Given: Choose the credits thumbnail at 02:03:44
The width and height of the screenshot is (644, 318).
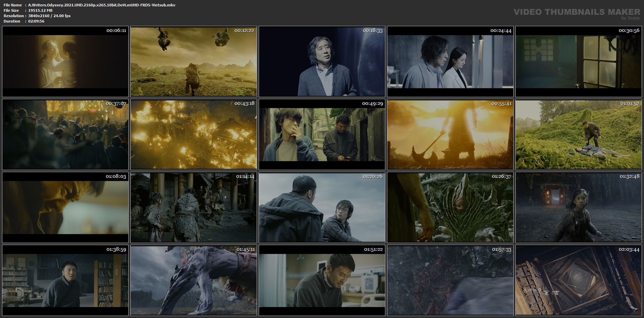Looking at the screenshot, I should tap(578, 280).
